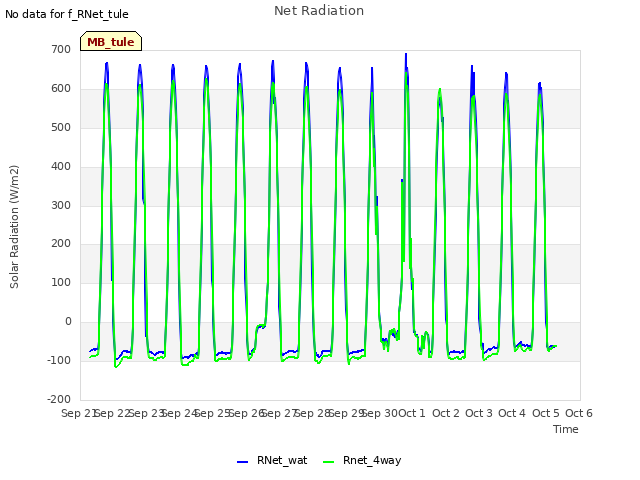Click the Oct 3 x-axis tick label

click(479, 413)
